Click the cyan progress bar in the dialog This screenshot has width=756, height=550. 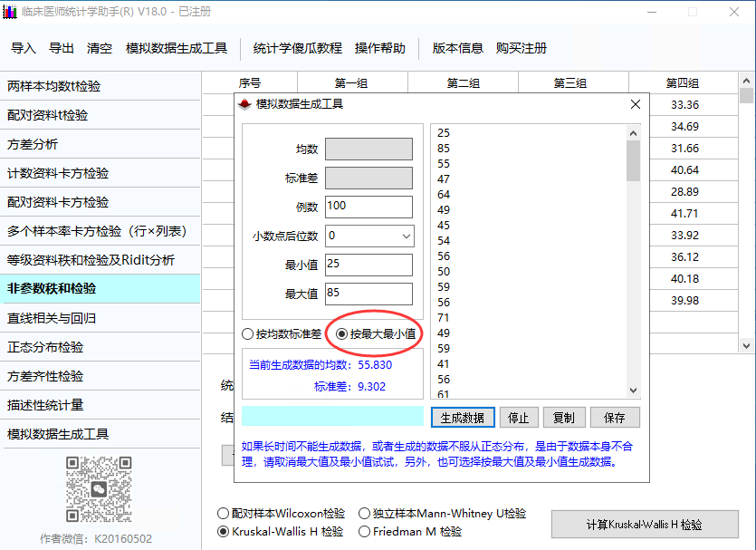pyautogui.click(x=332, y=417)
